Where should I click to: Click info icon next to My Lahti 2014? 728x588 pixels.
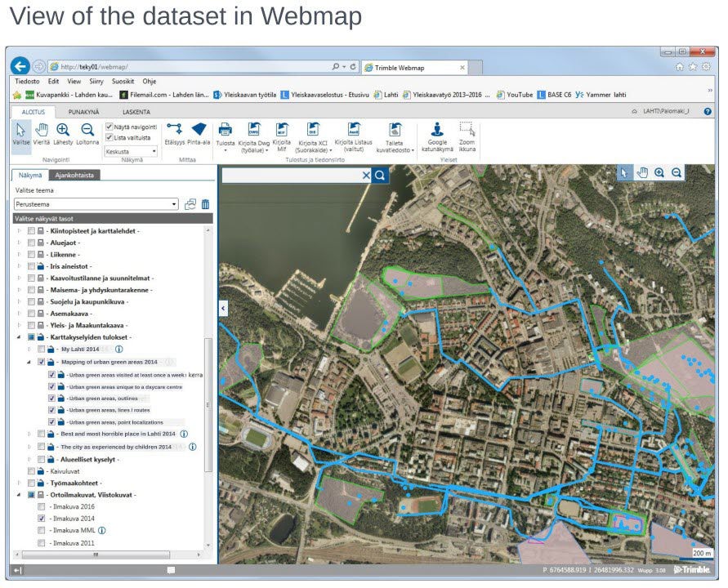[x=118, y=349]
